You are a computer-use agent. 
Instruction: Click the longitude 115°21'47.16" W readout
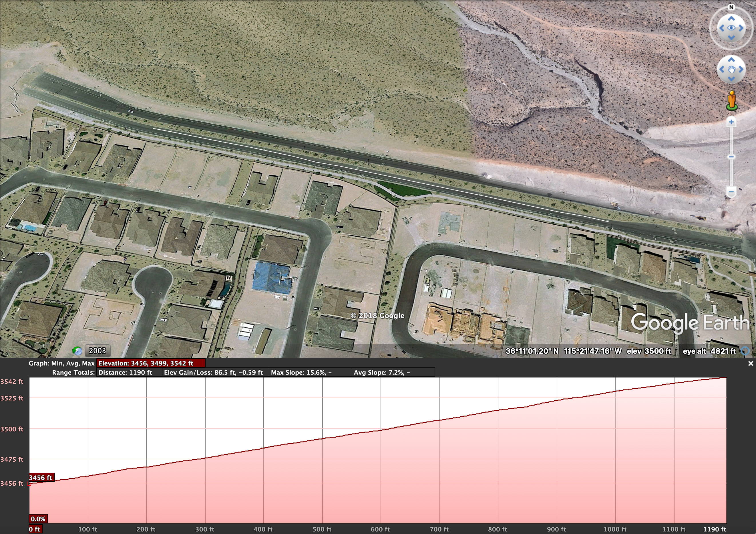pos(593,351)
